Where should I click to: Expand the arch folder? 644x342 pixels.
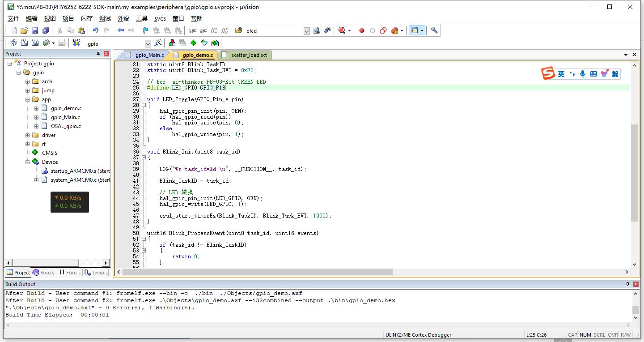coord(28,81)
